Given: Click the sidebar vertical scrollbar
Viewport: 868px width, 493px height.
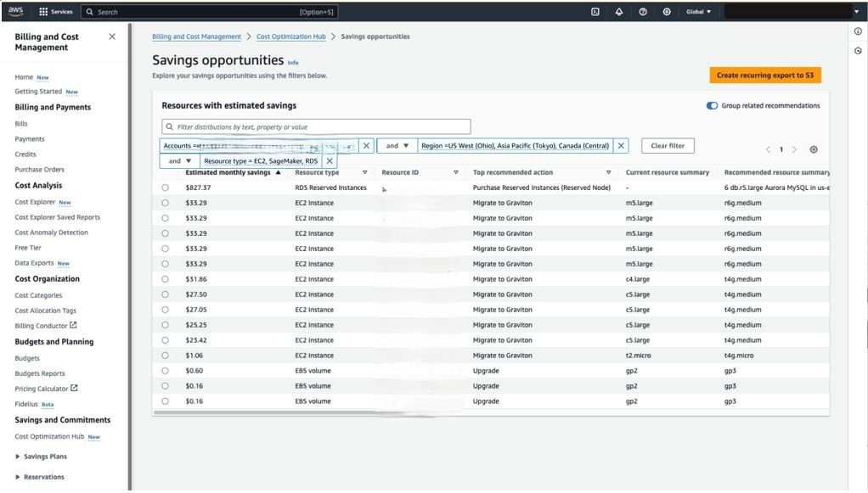Looking at the screenshot, I should point(130,256).
